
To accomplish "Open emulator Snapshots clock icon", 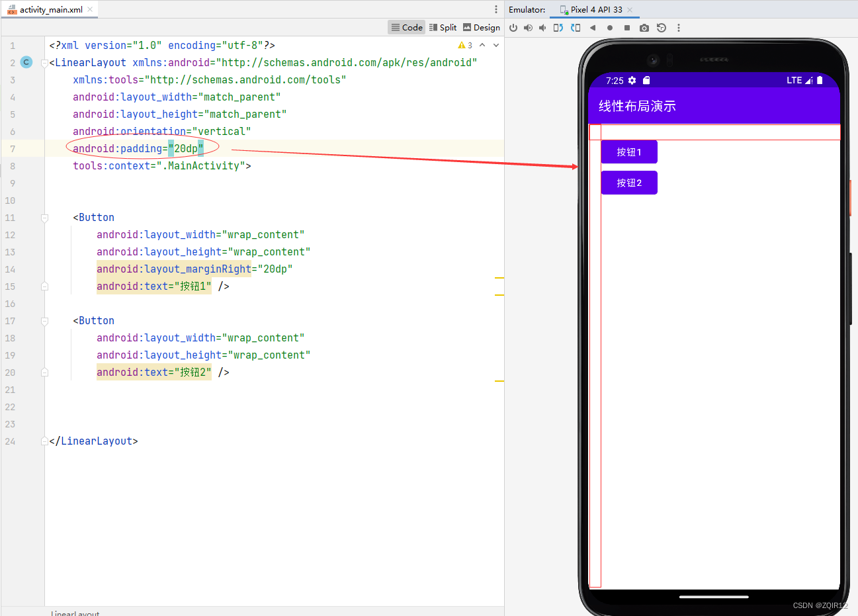I will coord(662,28).
